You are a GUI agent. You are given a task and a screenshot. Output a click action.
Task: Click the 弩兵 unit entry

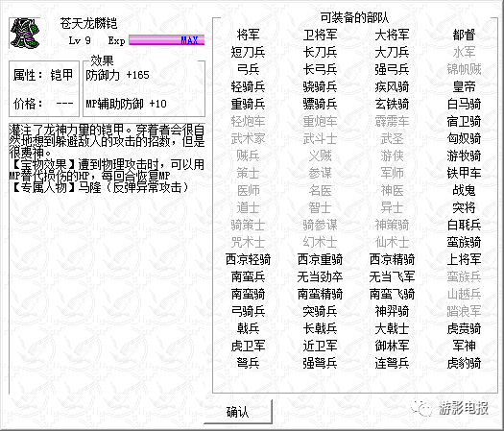pyautogui.click(x=248, y=364)
